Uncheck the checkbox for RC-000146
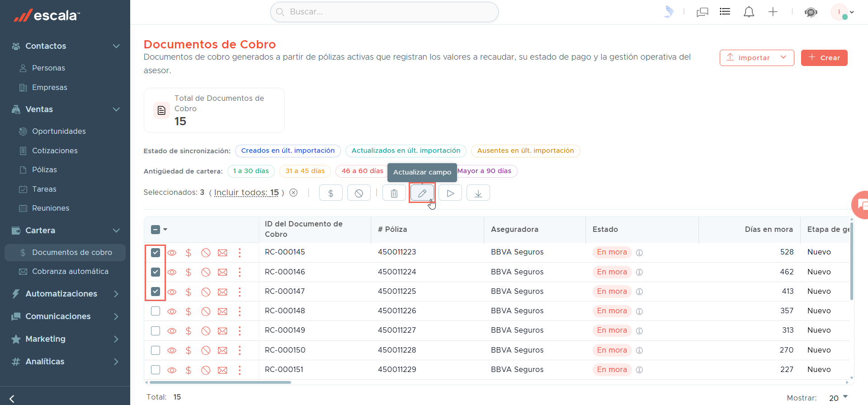Viewport: 868px width, 405px height. click(156, 272)
